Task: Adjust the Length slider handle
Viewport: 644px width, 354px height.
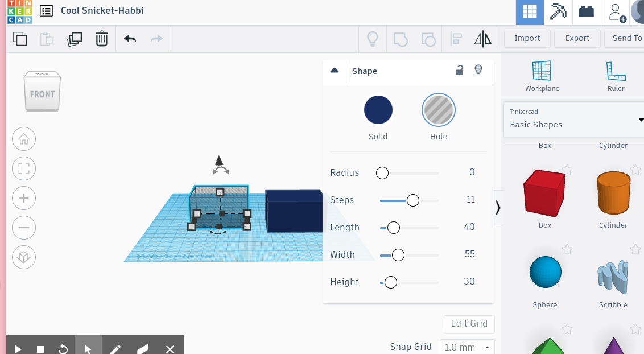Action: (x=394, y=228)
